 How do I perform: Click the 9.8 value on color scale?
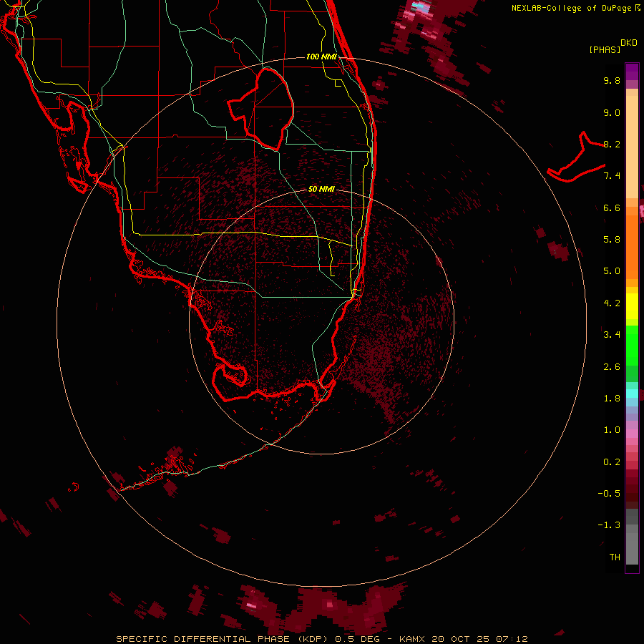[612, 80]
